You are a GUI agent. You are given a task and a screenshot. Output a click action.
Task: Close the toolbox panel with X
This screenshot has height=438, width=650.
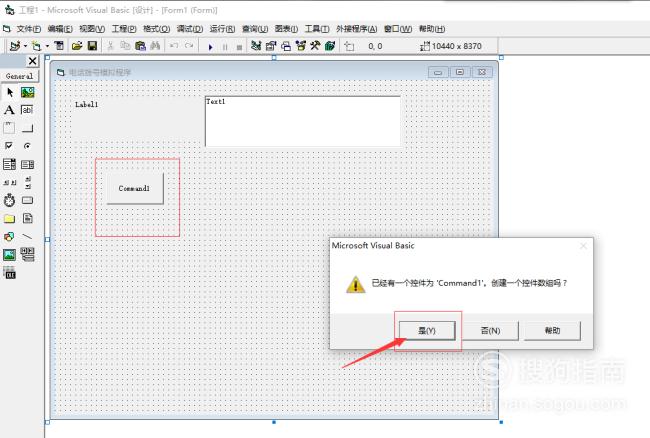(32, 61)
